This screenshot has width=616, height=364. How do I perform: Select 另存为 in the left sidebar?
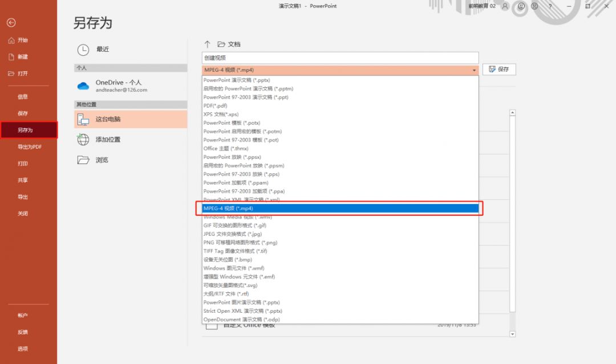coord(29,130)
